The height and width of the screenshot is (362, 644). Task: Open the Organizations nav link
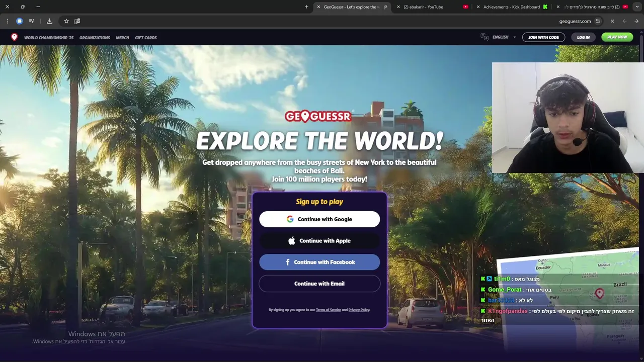(95, 38)
